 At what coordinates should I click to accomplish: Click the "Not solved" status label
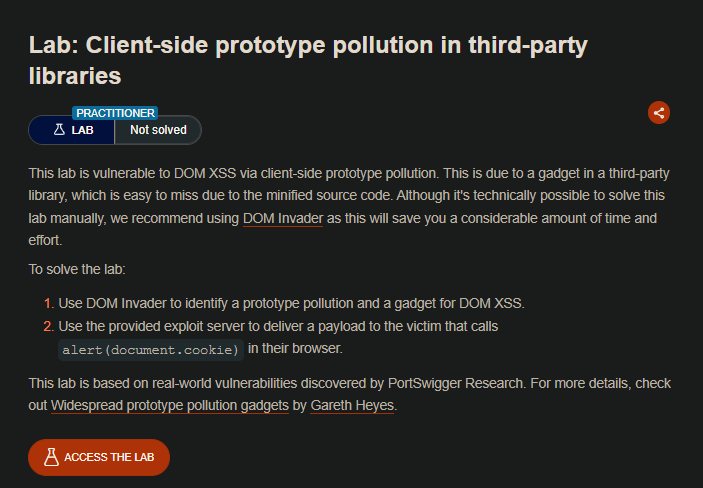pyautogui.click(x=158, y=130)
